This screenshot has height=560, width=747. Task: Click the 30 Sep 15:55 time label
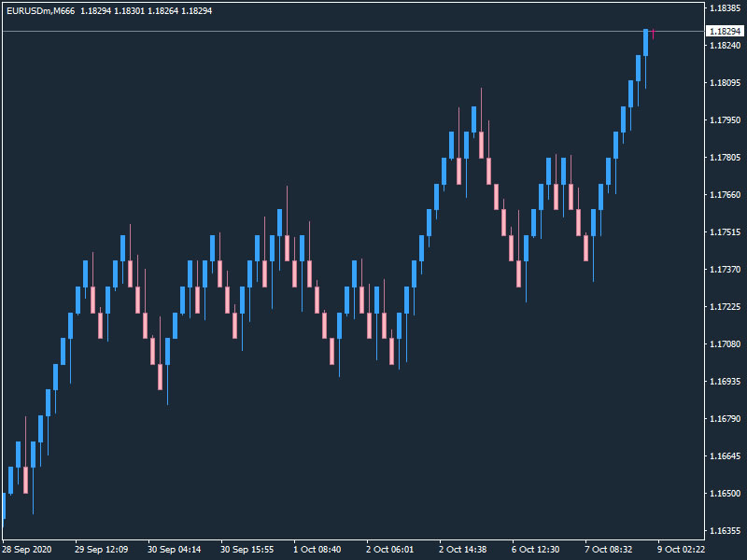[x=247, y=550]
